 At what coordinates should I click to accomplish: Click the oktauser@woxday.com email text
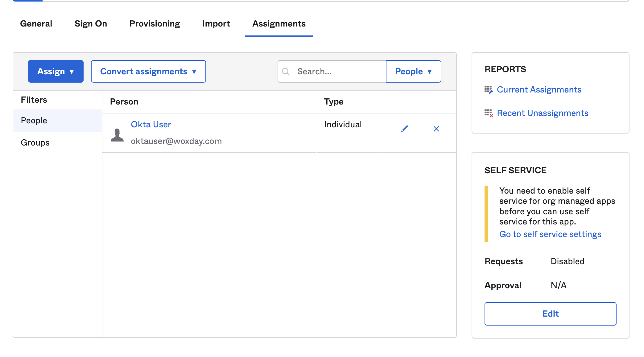(176, 141)
